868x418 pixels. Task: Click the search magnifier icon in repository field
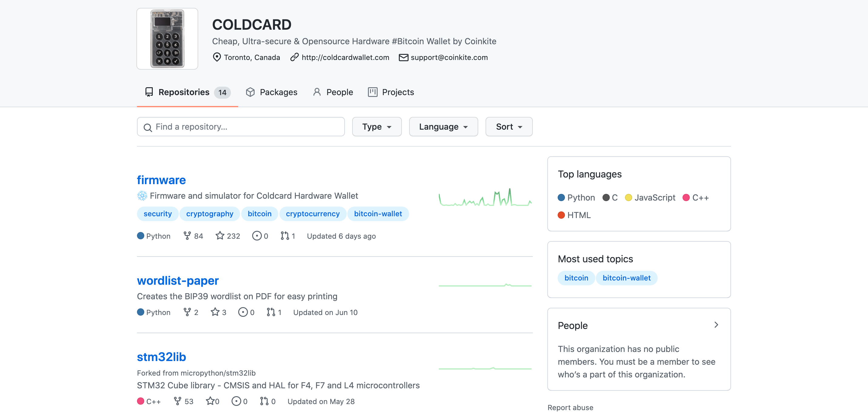point(148,127)
